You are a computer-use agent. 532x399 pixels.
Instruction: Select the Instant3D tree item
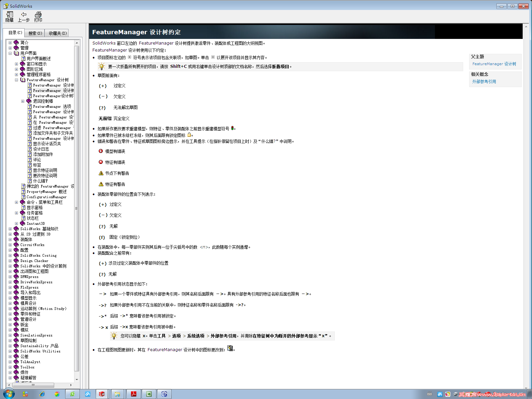(x=36, y=223)
